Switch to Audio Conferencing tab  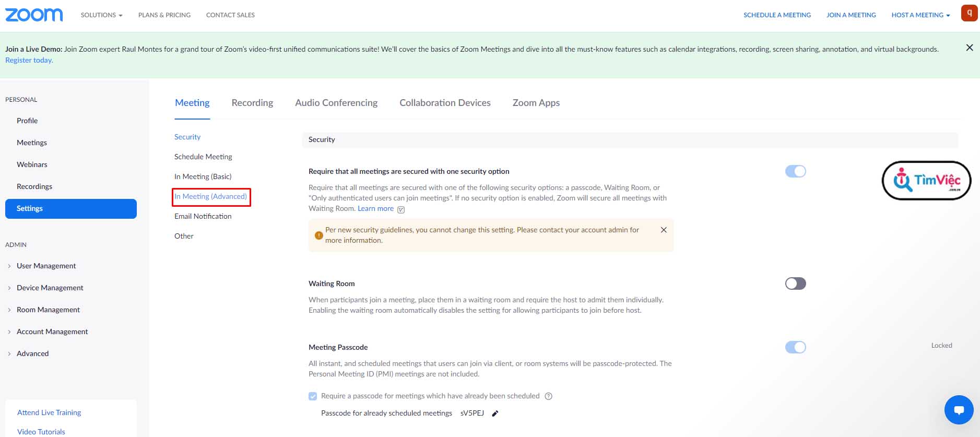point(336,103)
